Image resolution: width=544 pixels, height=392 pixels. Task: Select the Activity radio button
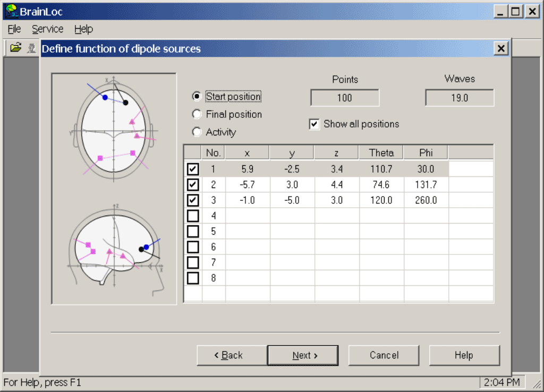(197, 132)
